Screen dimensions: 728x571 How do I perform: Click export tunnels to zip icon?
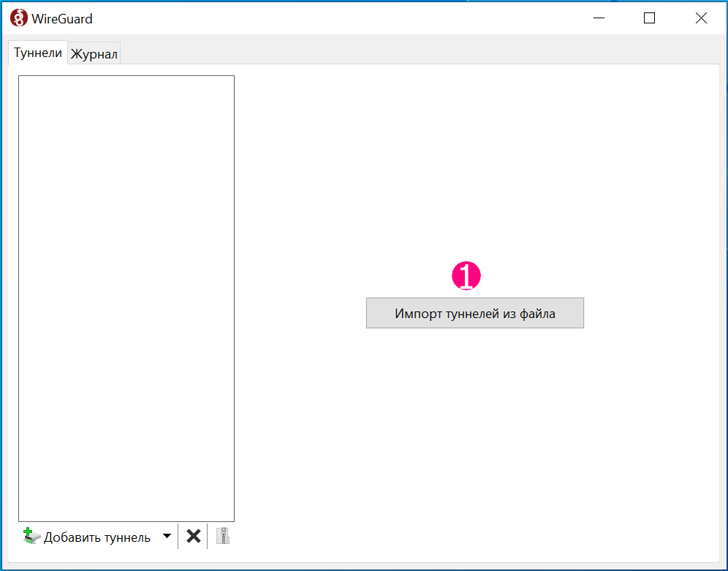(x=223, y=536)
